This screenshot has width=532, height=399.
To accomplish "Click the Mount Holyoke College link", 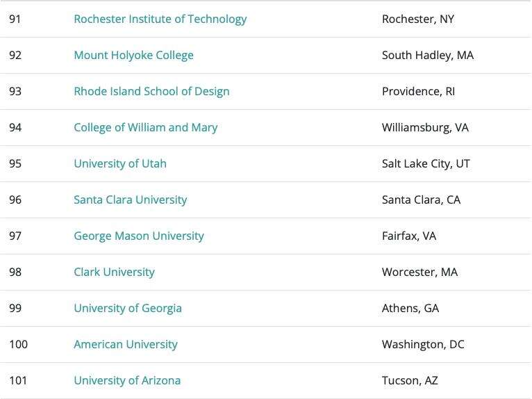I will click(133, 56).
